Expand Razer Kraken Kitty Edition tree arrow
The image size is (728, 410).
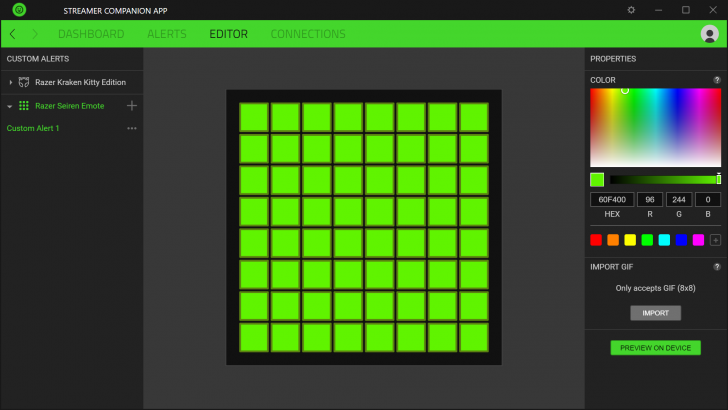pos(10,82)
